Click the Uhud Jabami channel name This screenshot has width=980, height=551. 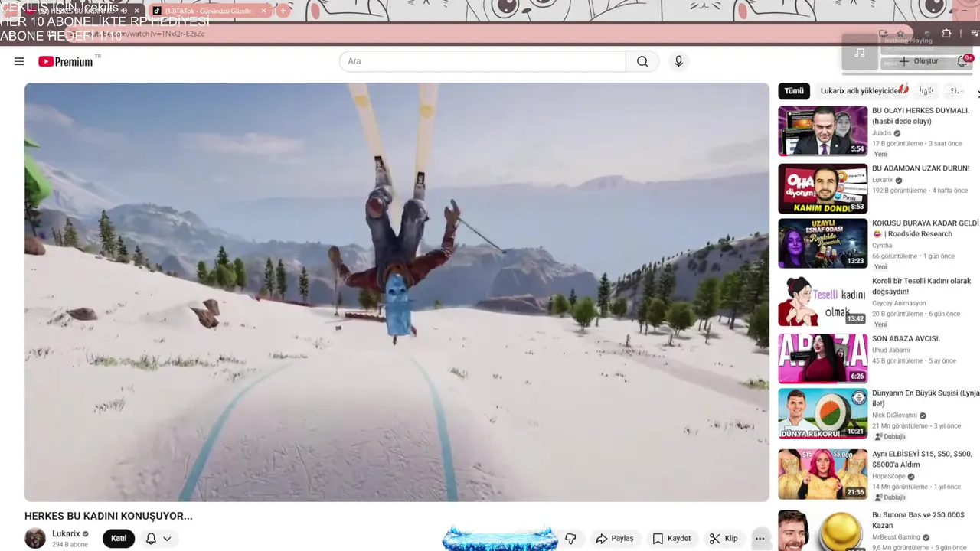[891, 350]
